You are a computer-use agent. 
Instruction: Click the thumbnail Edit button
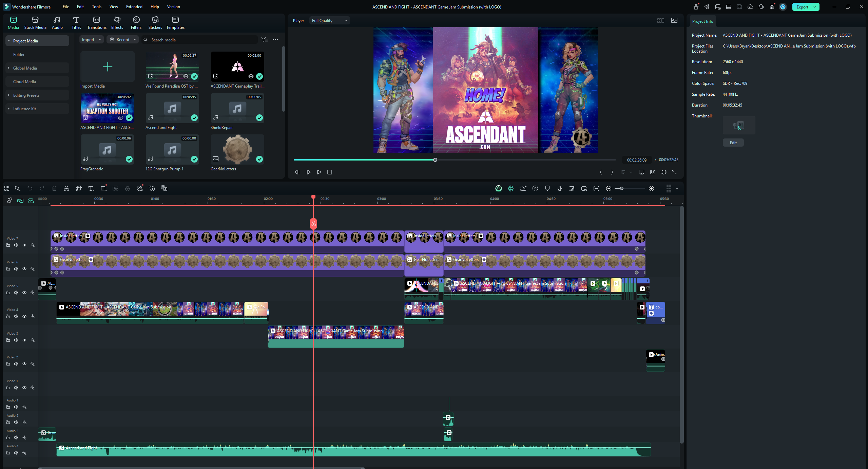tap(733, 143)
